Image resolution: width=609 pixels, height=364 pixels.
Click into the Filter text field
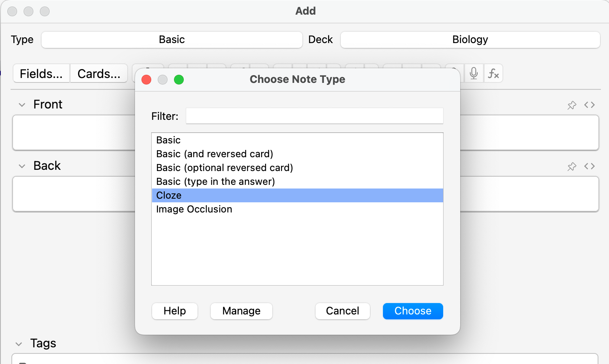pos(314,116)
